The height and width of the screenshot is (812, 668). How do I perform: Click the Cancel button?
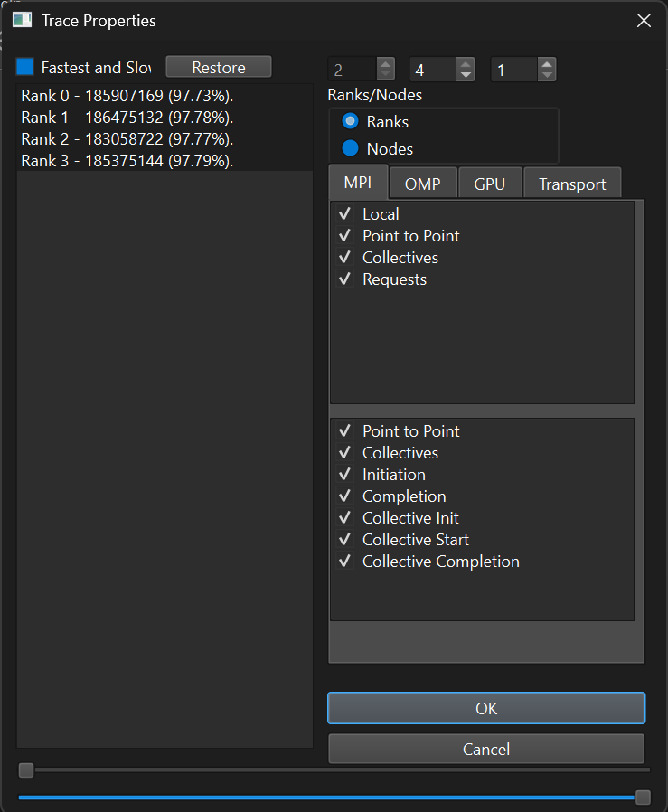click(486, 749)
